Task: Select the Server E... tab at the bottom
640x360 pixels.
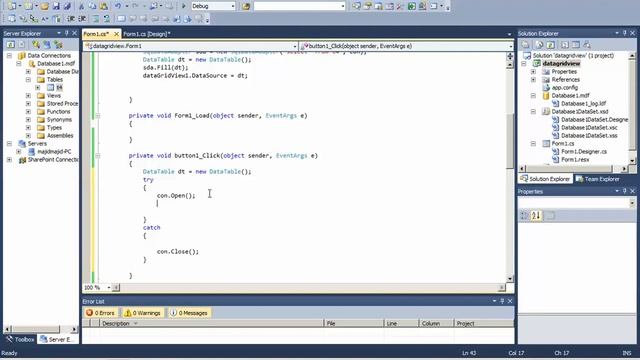Action: (57, 340)
